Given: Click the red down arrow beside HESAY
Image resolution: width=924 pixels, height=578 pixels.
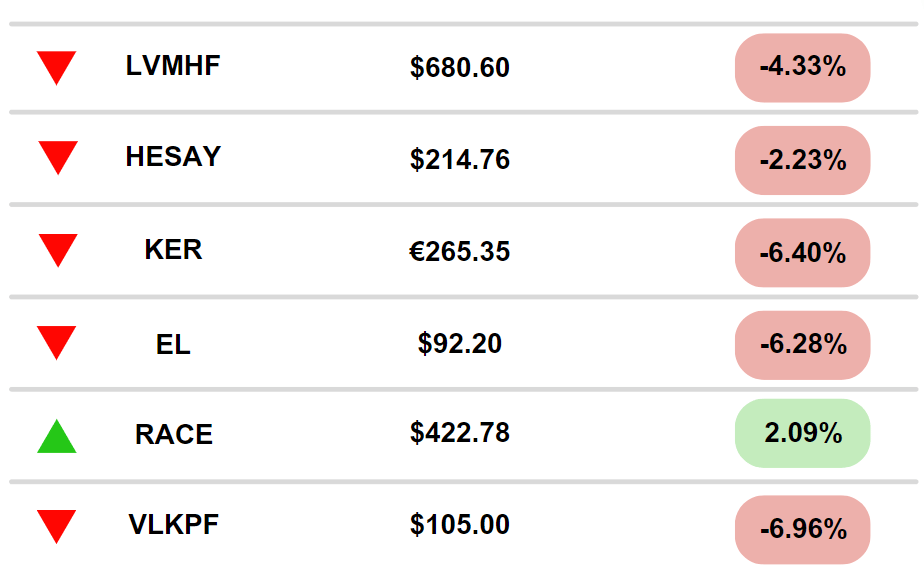Looking at the screenshot, I should [58, 158].
